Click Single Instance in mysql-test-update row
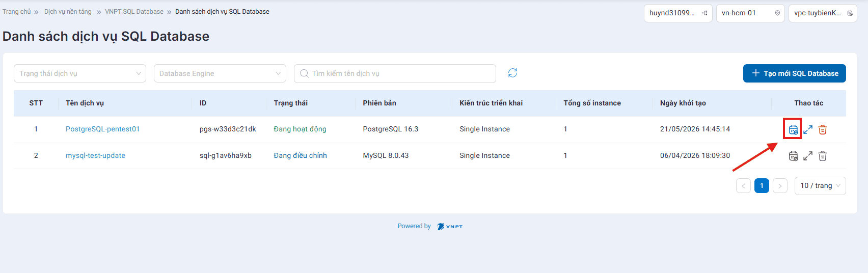The image size is (868, 273). pyautogui.click(x=484, y=155)
